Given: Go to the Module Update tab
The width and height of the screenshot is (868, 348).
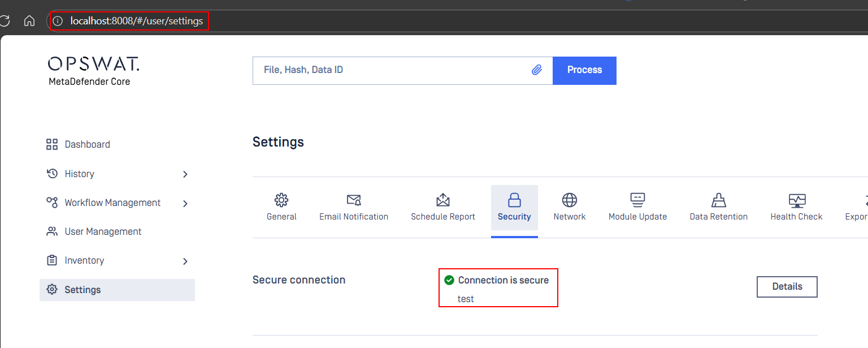Looking at the screenshot, I should point(637,208).
